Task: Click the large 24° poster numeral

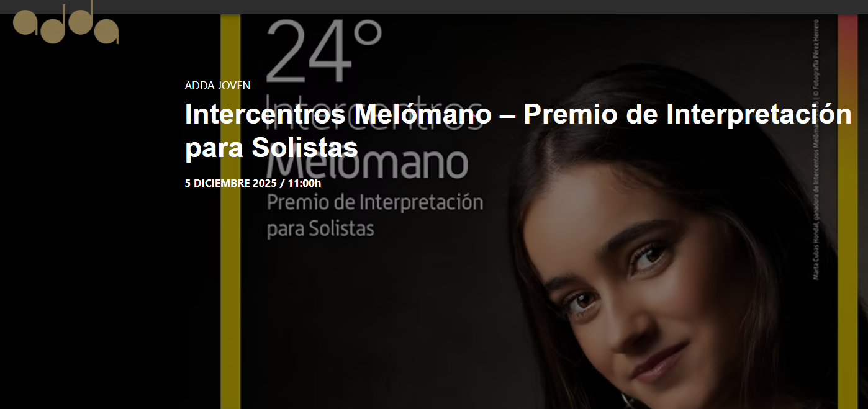Action: (x=324, y=52)
